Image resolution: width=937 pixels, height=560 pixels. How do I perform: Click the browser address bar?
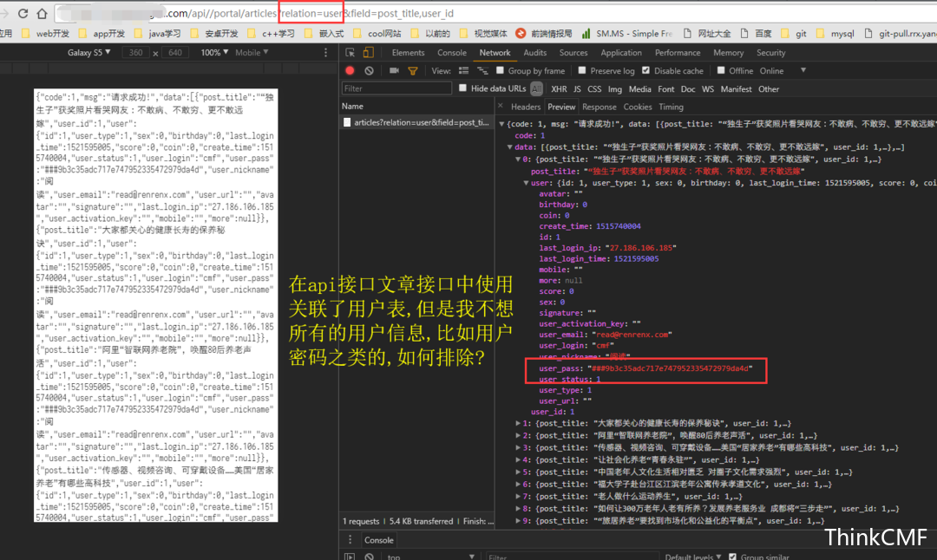(496, 13)
